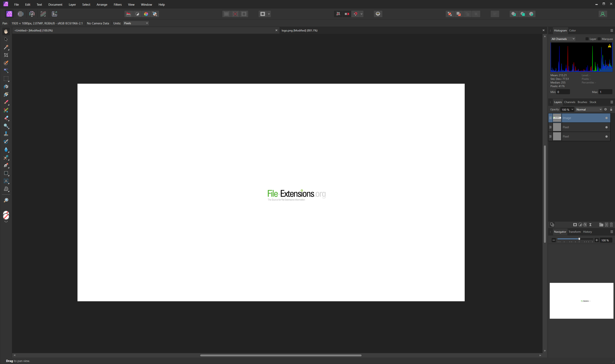Select the Dodge Brush tool
The width and height of the screenshot is (615, 364).
point(6,126)
